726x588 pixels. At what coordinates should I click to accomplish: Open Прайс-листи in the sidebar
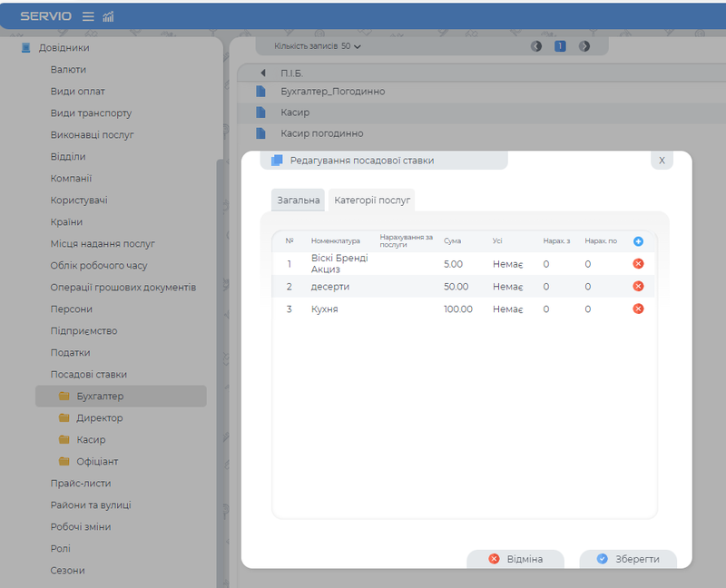click(x=81, y=484)
